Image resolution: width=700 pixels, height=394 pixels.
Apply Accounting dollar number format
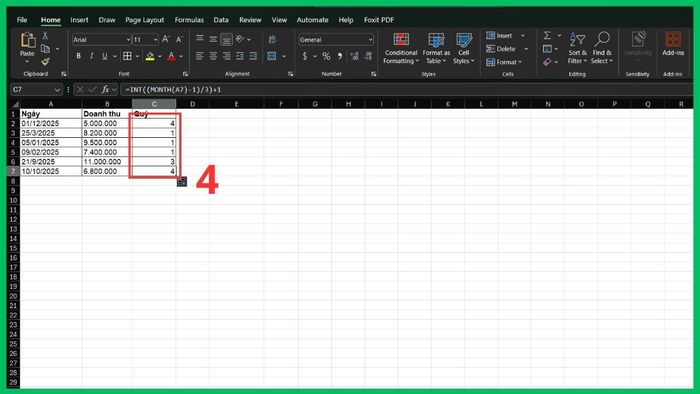coord(304,56)
